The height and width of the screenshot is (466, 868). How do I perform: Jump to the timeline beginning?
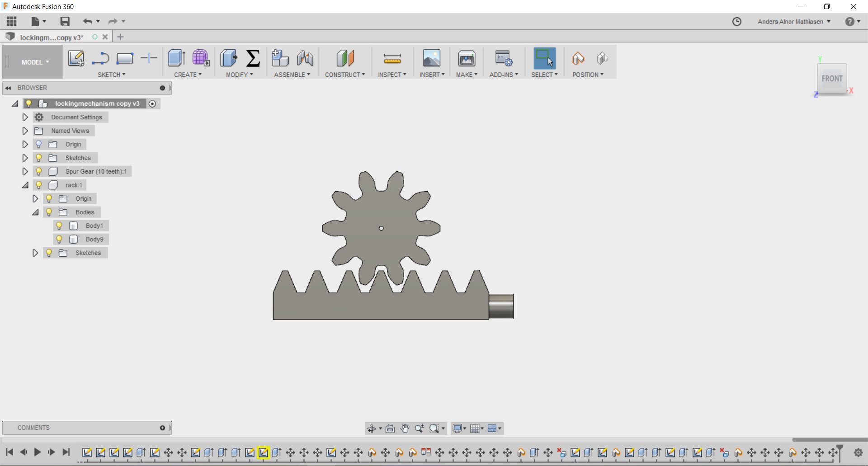[9, 452]
